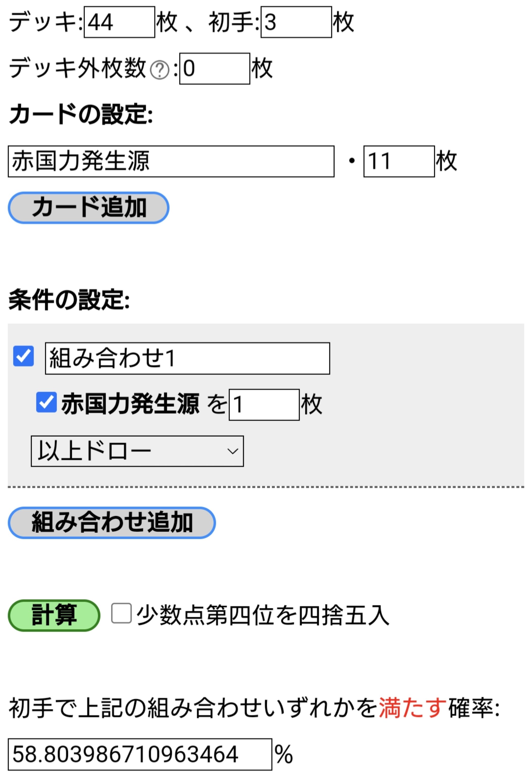Click the カード追加 button

click(89, 208)
